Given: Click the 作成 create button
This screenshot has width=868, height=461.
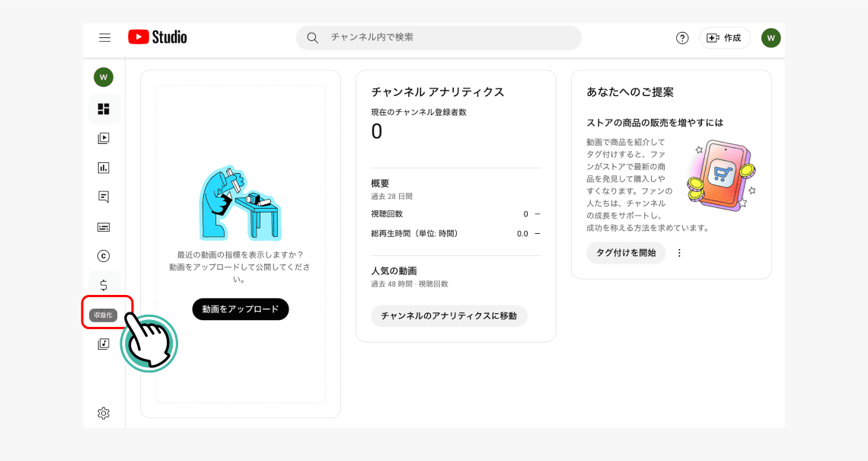Looking at the screenshot, I should 724,38.
